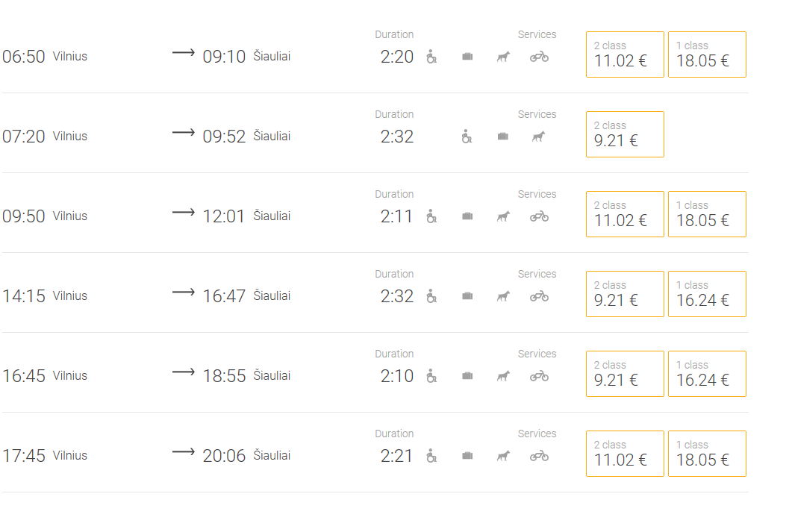Choose 1 class 16.24 € for 16:45 train

coord(707,374)
